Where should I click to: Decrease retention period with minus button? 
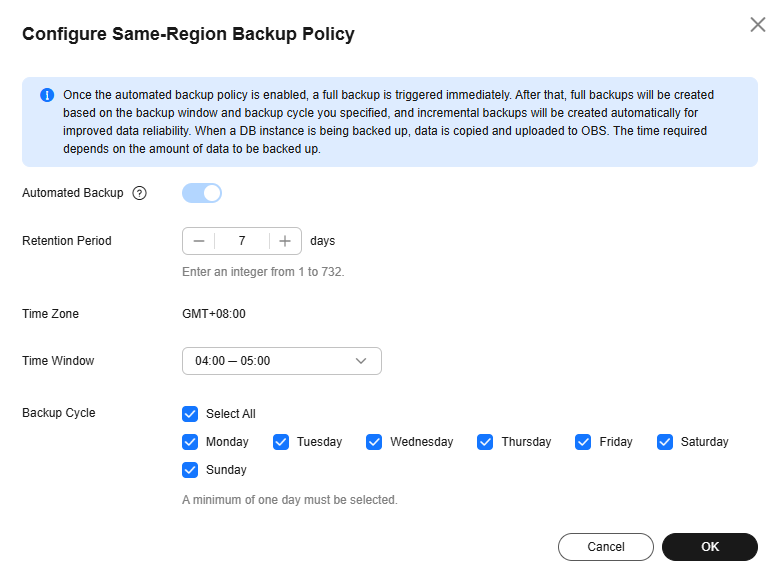click(199, 241)
